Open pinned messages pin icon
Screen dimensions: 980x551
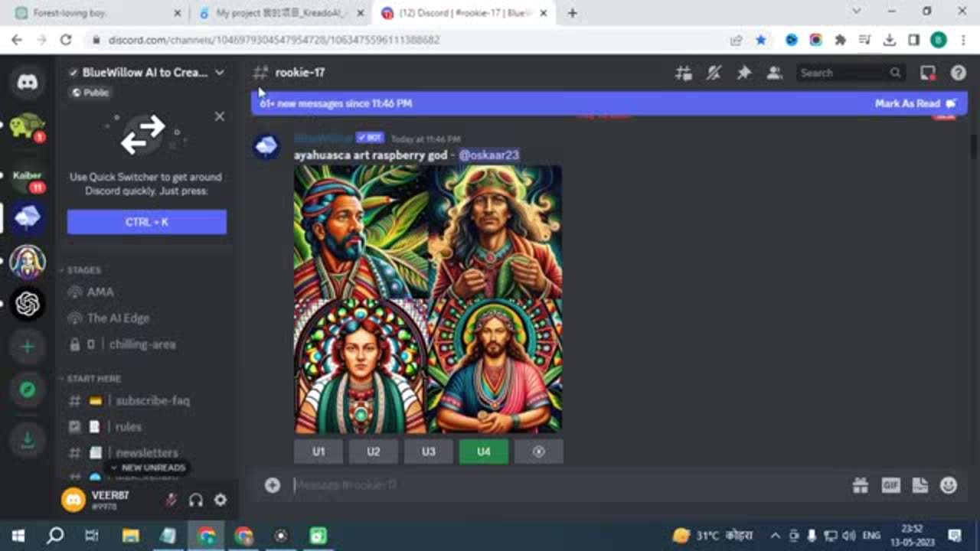tap(743, 73)
